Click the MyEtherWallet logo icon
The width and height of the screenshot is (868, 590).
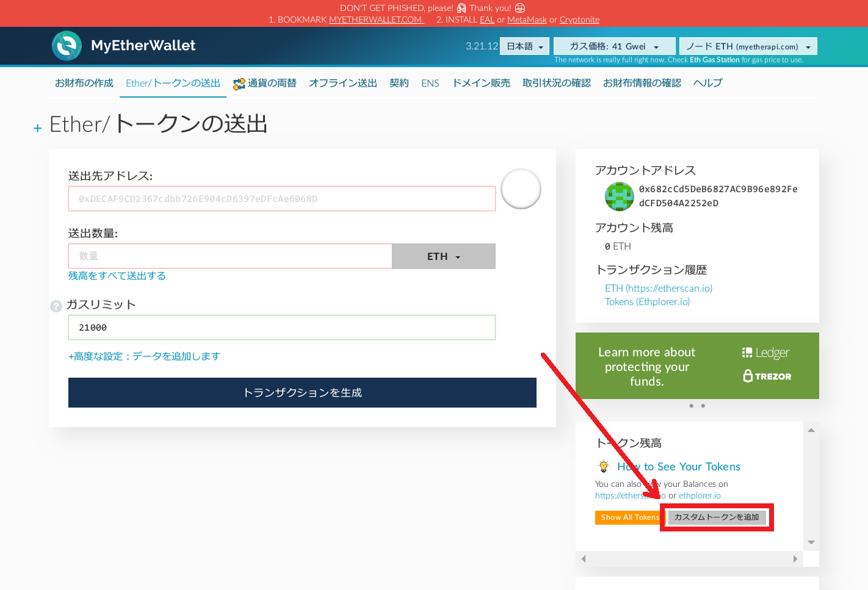pos(67,45)
